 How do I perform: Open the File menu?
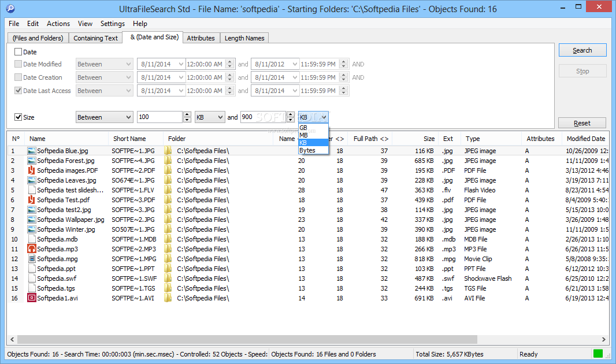(14, 24)
